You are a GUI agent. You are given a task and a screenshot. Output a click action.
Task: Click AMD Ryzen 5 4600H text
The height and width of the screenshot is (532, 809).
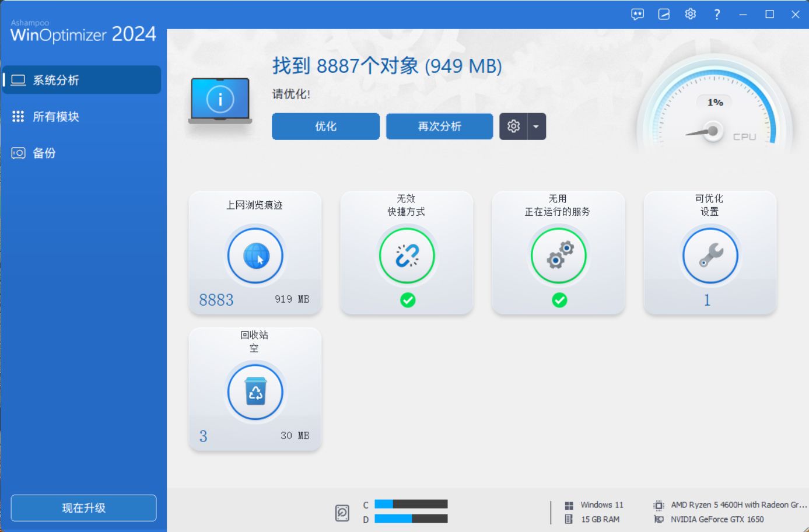pyautogui.click(x=739, y=505)
